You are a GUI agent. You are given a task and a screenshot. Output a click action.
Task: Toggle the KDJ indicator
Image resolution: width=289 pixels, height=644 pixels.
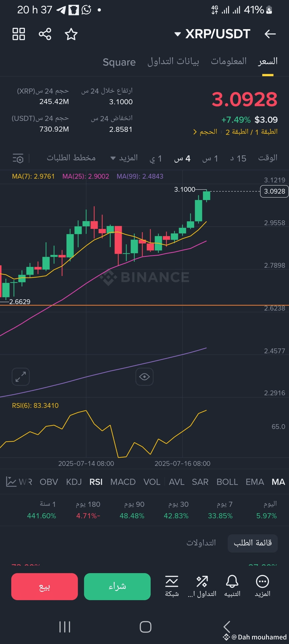74,482
